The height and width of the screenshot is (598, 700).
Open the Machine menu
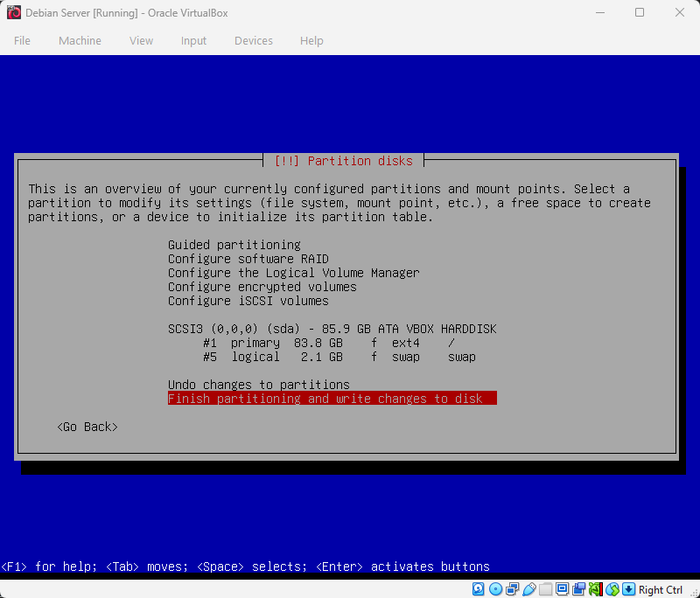click(x=80, y=40)
